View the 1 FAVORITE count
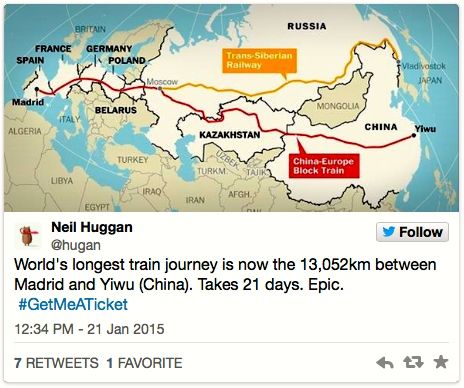Viewport: 464px width, 388px height. pos(145,363)
